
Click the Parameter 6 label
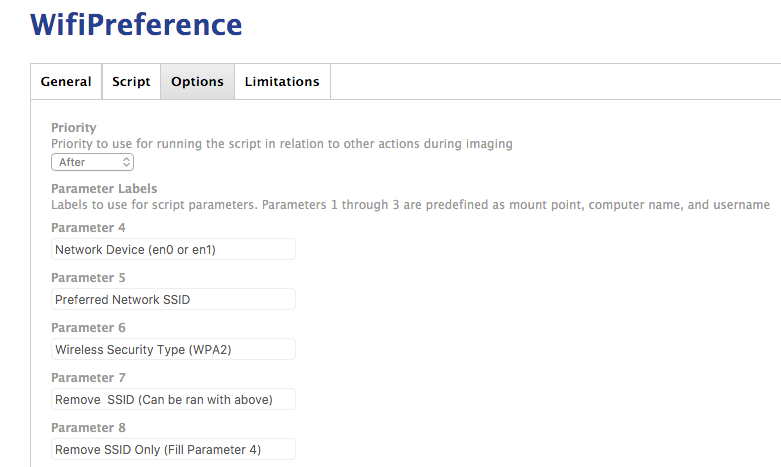88,328
